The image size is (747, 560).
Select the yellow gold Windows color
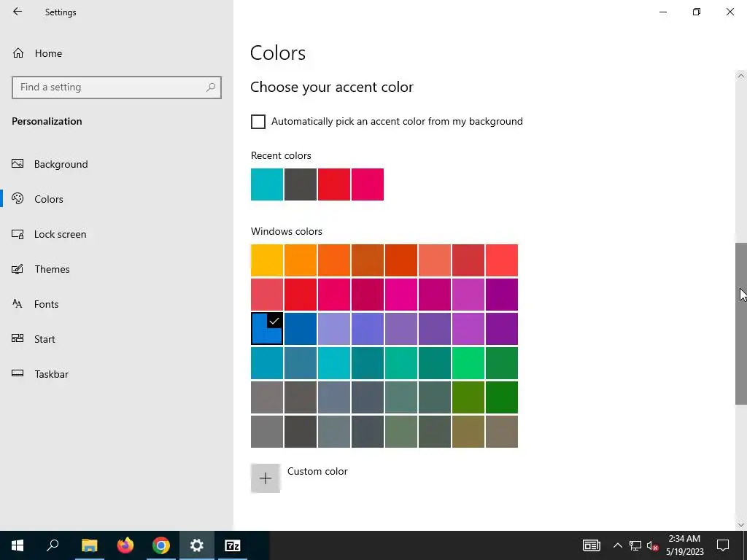[267, 260]
